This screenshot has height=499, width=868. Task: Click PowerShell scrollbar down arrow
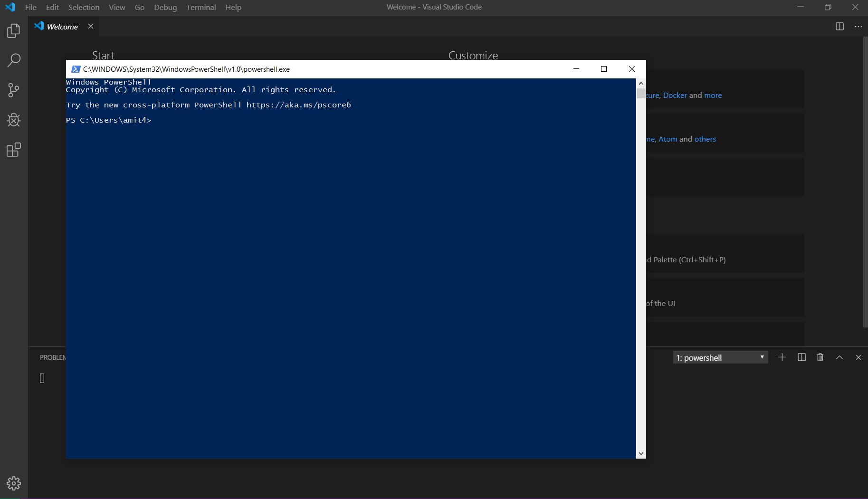click(x=641, y=453)
